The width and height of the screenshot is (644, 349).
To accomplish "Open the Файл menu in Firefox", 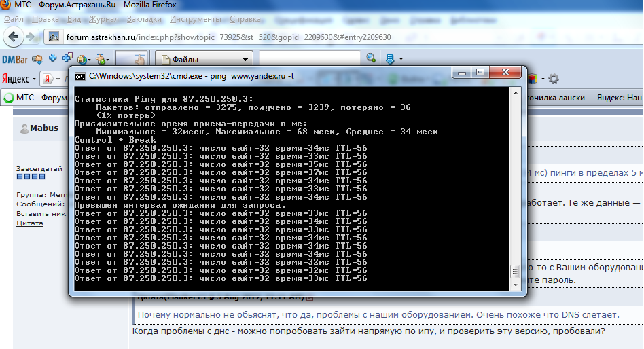I will click(x=14, y=19).
